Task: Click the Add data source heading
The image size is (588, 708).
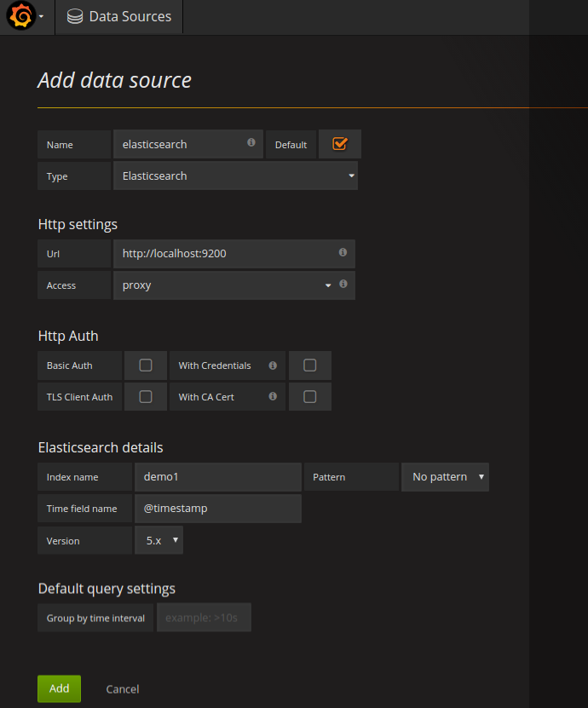Action: point(115,80)
